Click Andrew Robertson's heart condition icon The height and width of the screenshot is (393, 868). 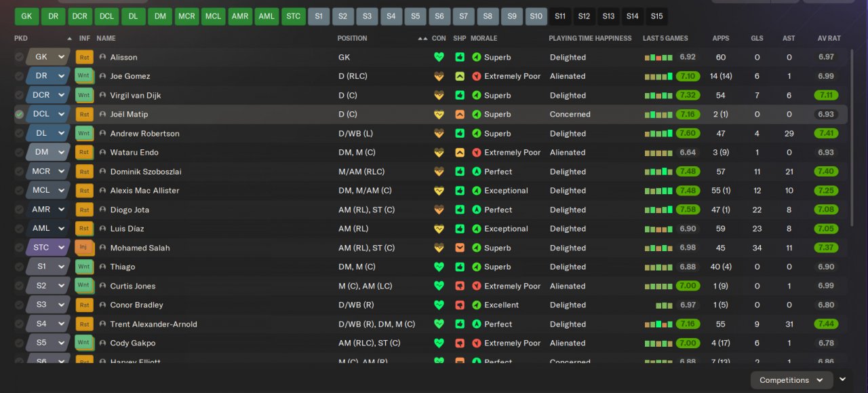coord(439,133)
